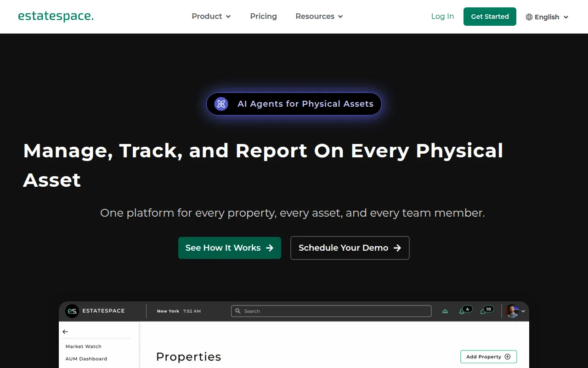Click the user profile avatar

[512, 311]
